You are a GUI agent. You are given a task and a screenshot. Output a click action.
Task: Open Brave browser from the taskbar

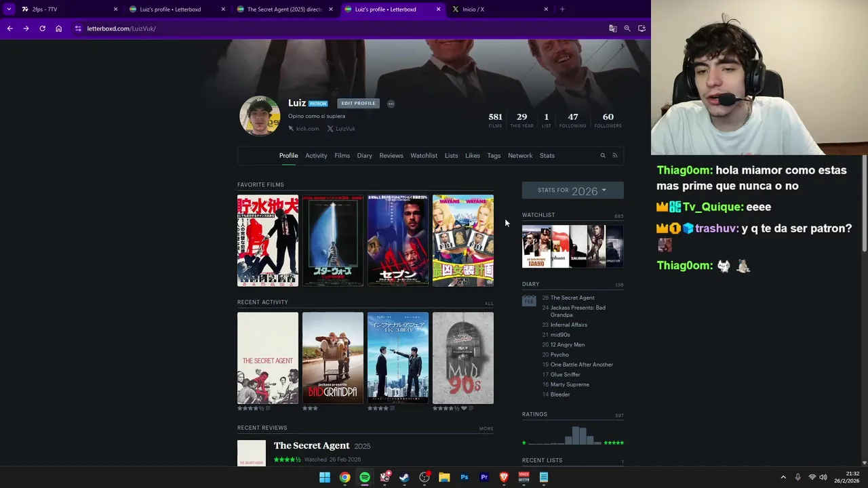tap(504, 477)
